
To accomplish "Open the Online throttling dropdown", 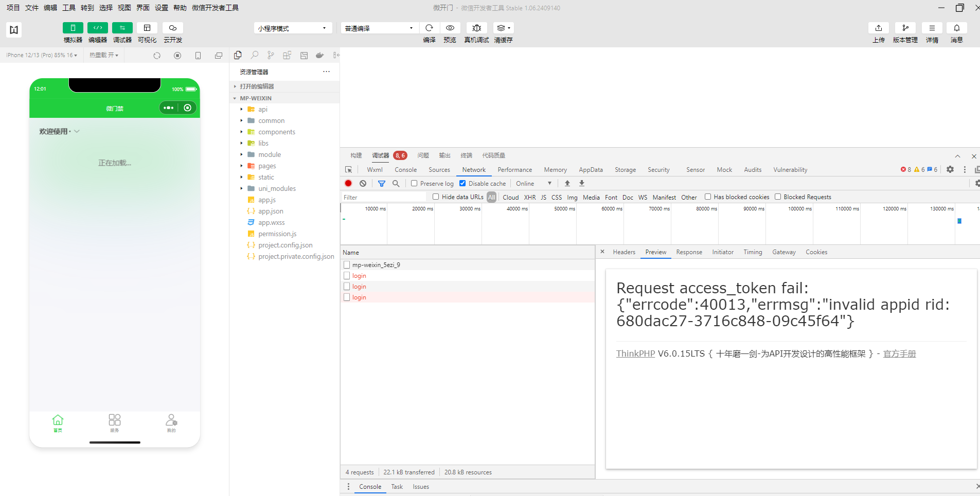I will 533,183.
